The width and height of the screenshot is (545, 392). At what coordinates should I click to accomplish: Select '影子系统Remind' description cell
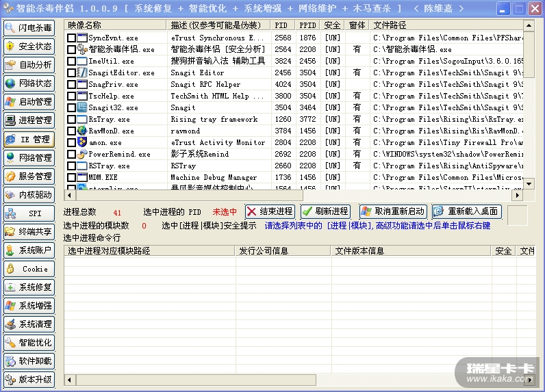click(x=218, y=154)
